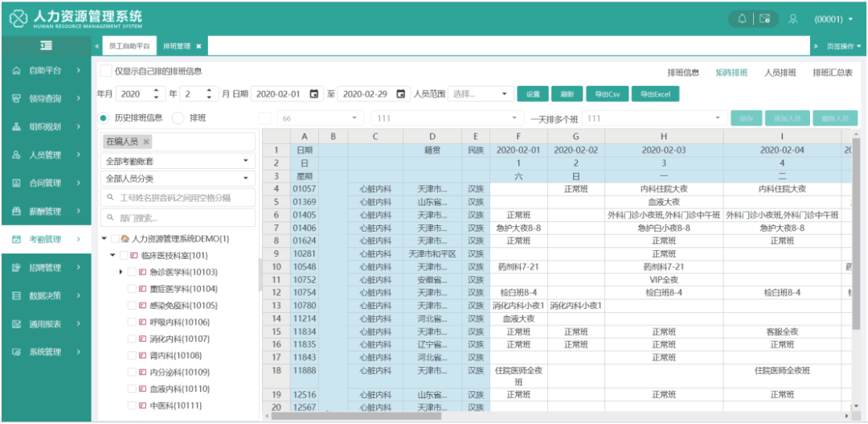Expand the 急诊医学科(10103) tree node
868x424 pixels.
121,272
